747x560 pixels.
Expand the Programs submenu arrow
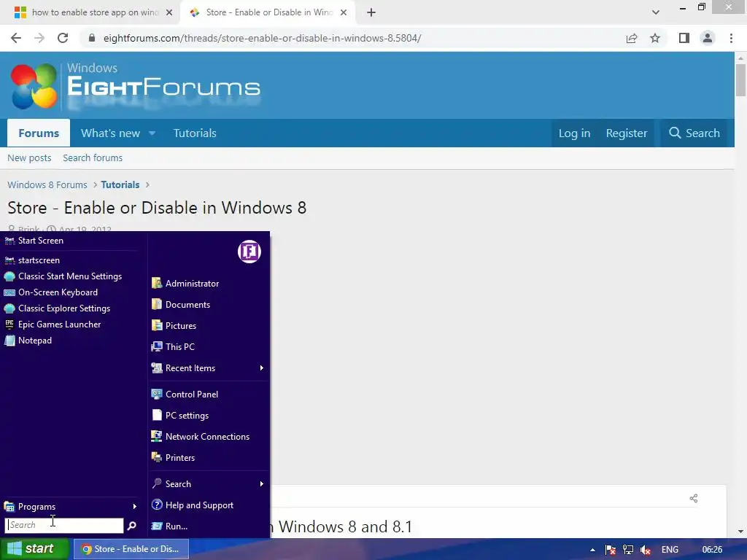135,507
